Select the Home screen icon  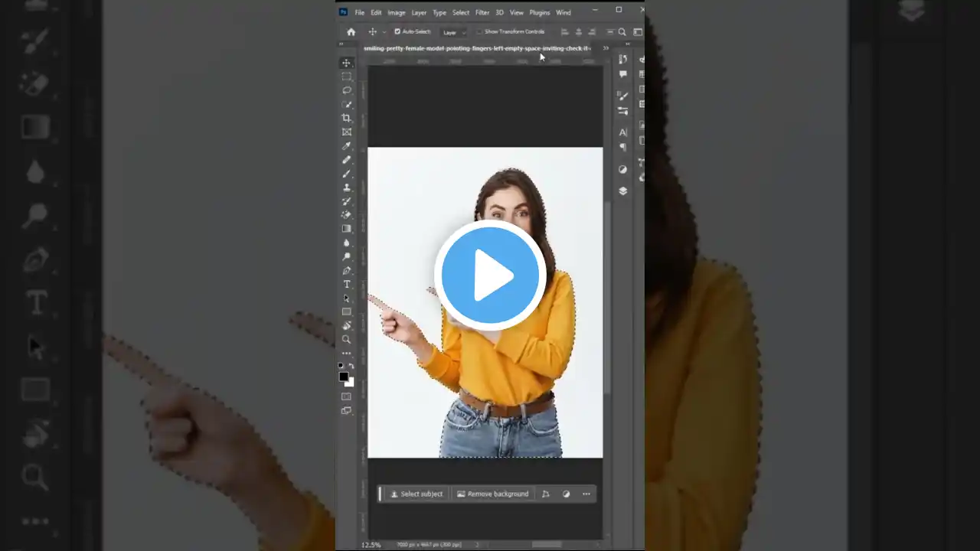coord(351,31)
